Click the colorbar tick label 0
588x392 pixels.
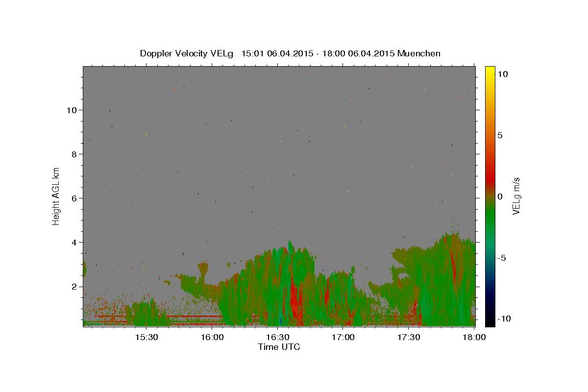(x=500, y=196)
